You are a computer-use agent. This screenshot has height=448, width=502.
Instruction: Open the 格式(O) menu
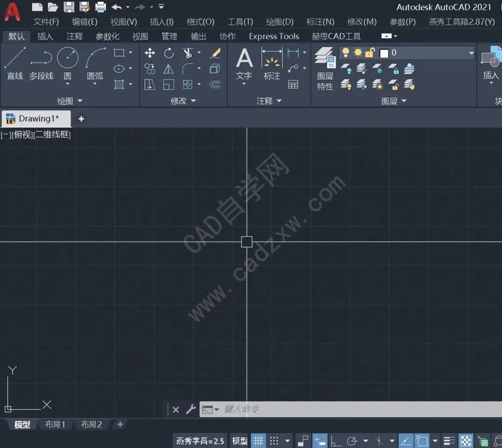coord(200,22)
